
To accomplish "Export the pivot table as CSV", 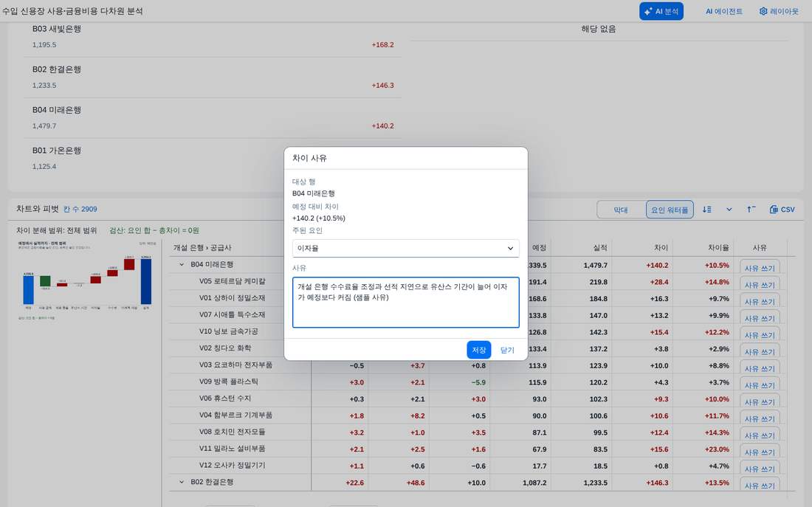I will [782, 210].
